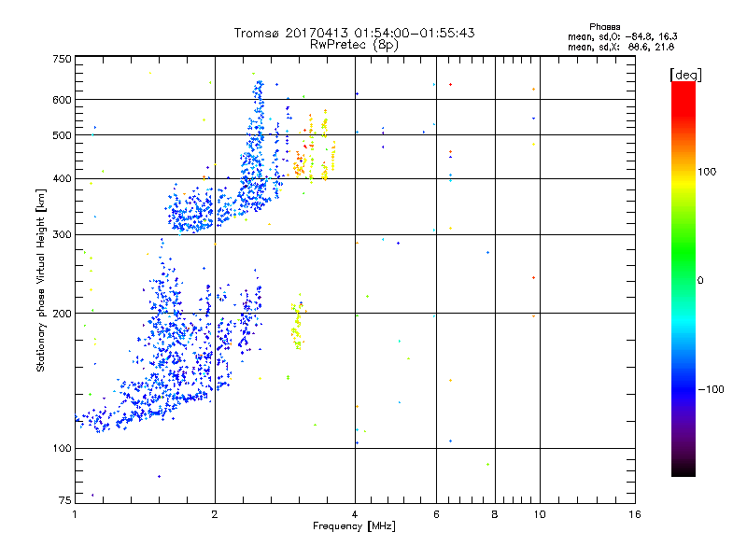Click the '750' height tick label

tap(62, 59)
